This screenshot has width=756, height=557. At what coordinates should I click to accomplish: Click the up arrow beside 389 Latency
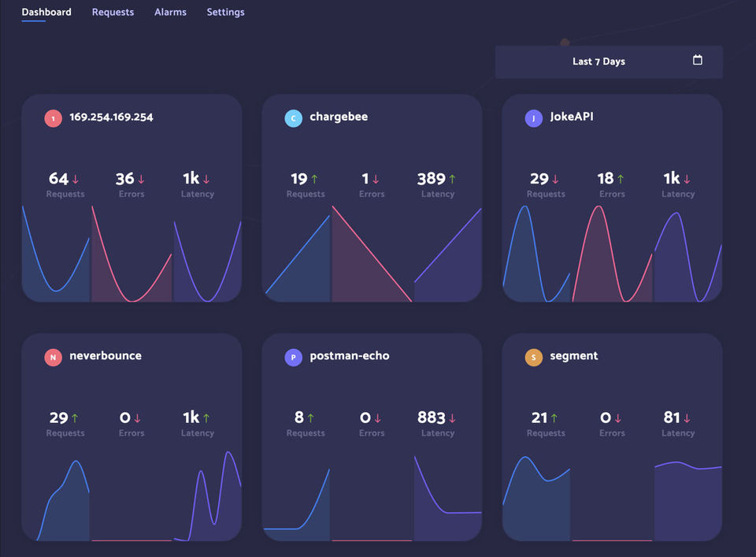(x=452, y=180)
